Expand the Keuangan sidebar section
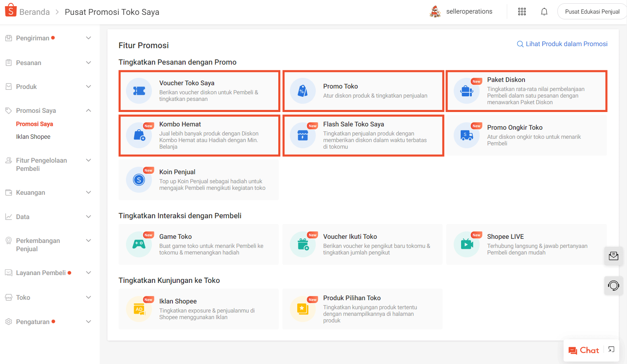Screen dimensions: 627x364 click(88, 192)
